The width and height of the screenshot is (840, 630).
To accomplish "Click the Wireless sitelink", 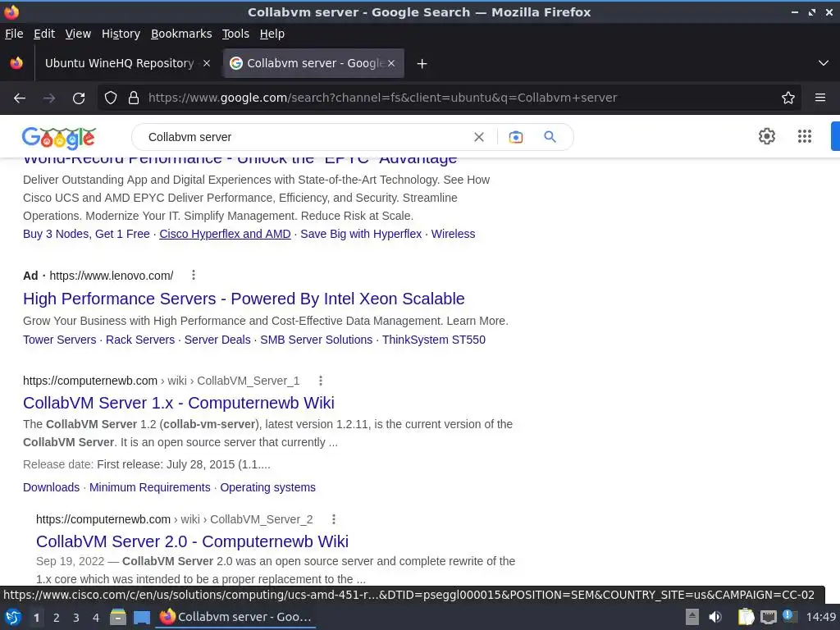I will coord(453,234).
